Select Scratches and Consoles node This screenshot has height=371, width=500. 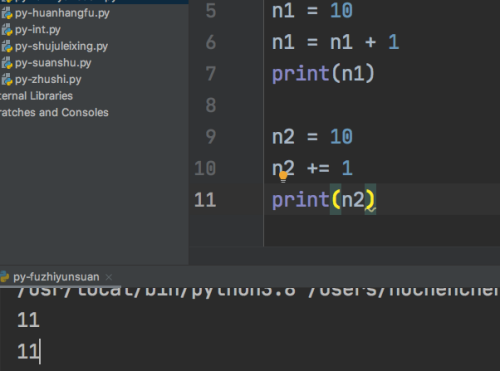pyautogui.click(x=54, y=113)
